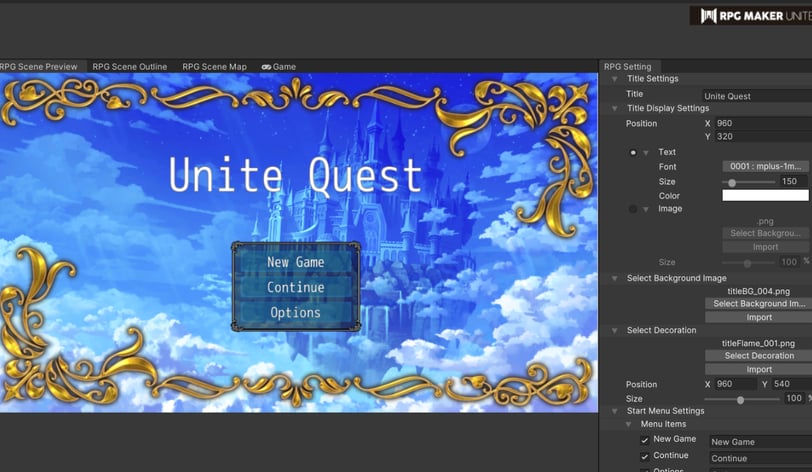
Task: Toggle the Options menu item checkbox
Action: [644, 470]
